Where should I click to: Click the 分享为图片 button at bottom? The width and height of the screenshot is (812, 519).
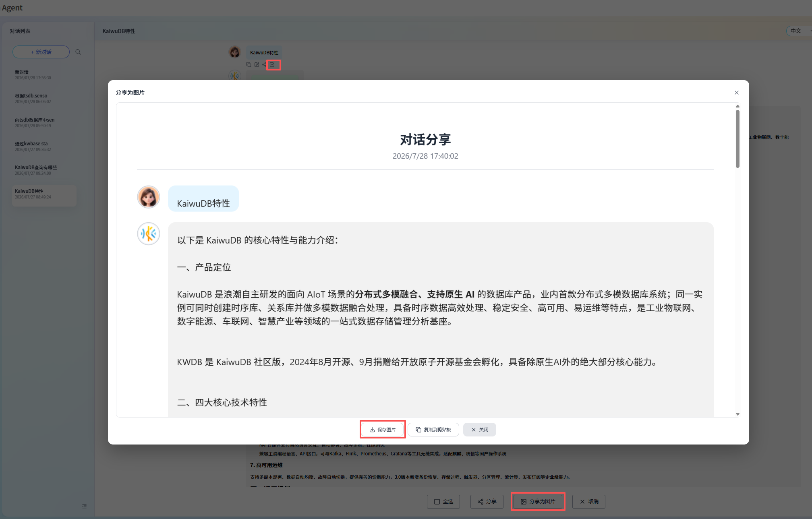[538, 501]
